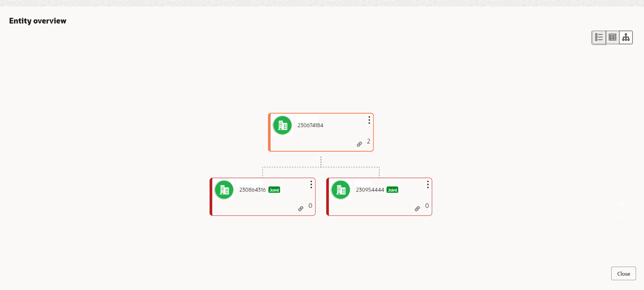The width and height of the screenshot is (644, 290).
Task: Click the link icon on entity 230954444
Action: [x=418, y=208]
